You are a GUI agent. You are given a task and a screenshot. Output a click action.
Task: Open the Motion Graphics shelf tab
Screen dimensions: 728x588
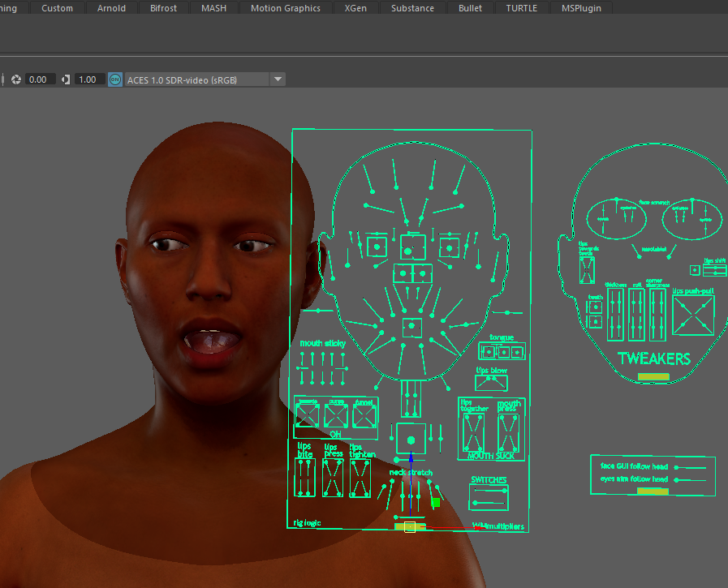[x=286, y=8]
